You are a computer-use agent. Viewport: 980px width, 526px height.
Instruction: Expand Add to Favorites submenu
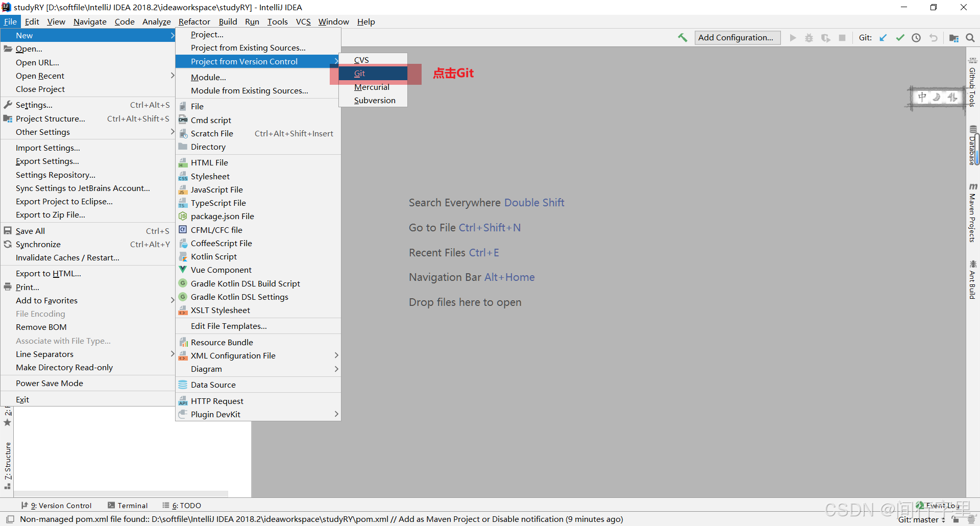click(x=88, y=300)
